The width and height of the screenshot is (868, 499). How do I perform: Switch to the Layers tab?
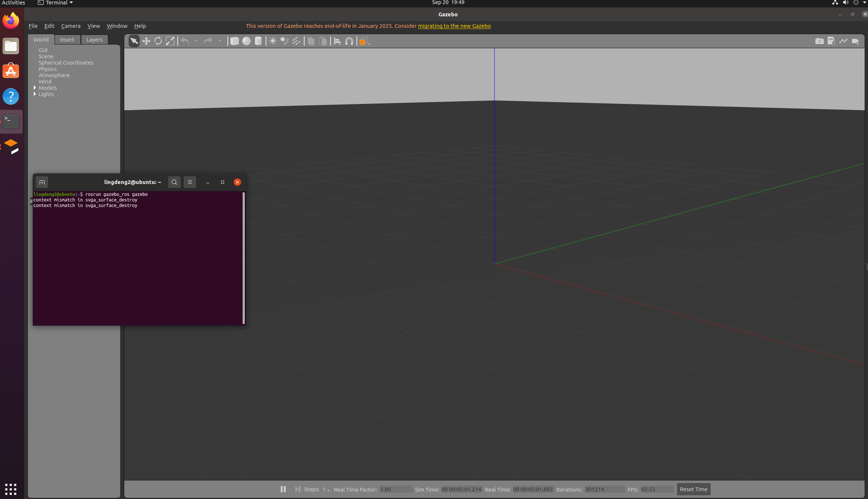[94, 40]
